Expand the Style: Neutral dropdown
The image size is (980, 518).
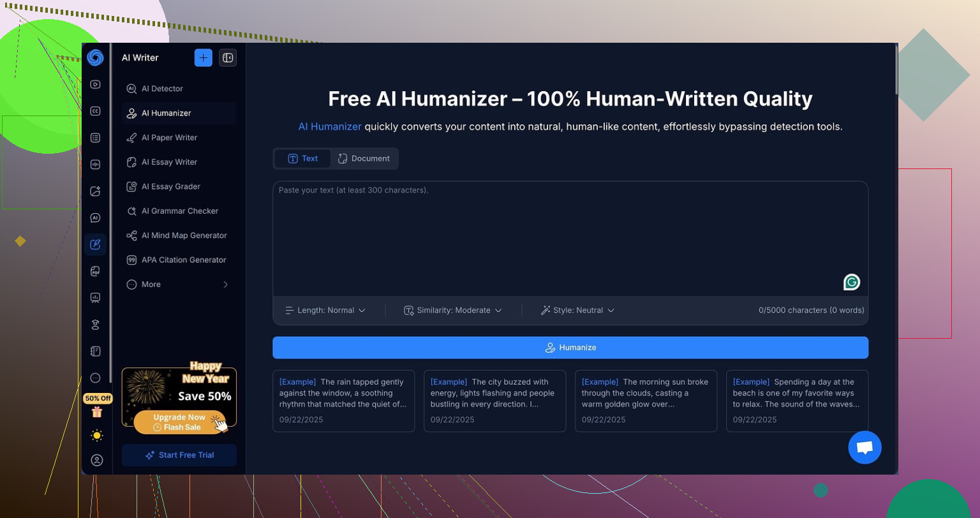(577, 310)
